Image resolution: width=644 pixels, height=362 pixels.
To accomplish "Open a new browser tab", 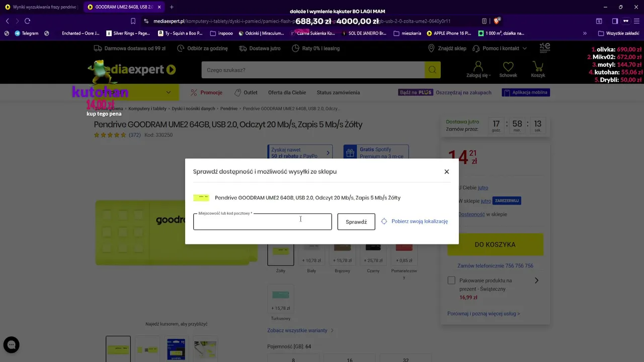I will click(172, 7).
